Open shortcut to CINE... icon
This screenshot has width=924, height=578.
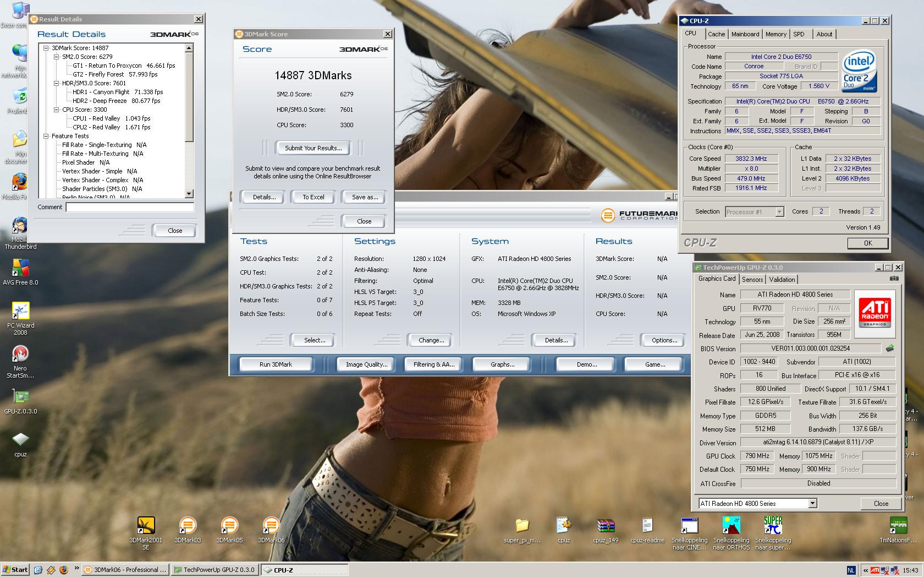click(x=689, y=526)
